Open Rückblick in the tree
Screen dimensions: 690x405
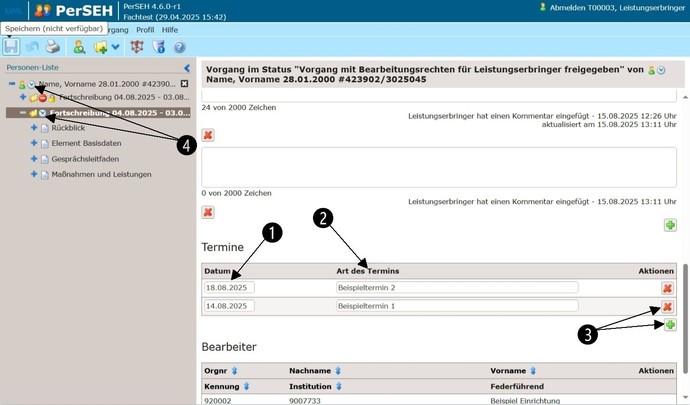coord(68,128)
